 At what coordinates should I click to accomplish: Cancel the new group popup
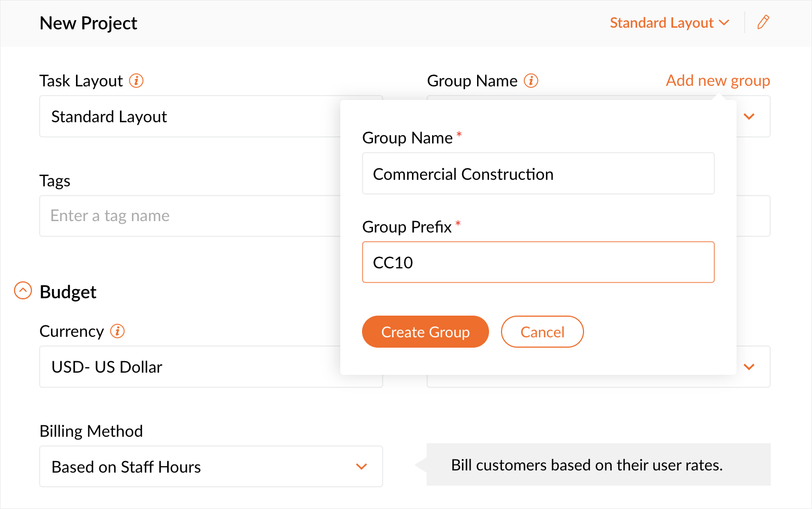542,332
